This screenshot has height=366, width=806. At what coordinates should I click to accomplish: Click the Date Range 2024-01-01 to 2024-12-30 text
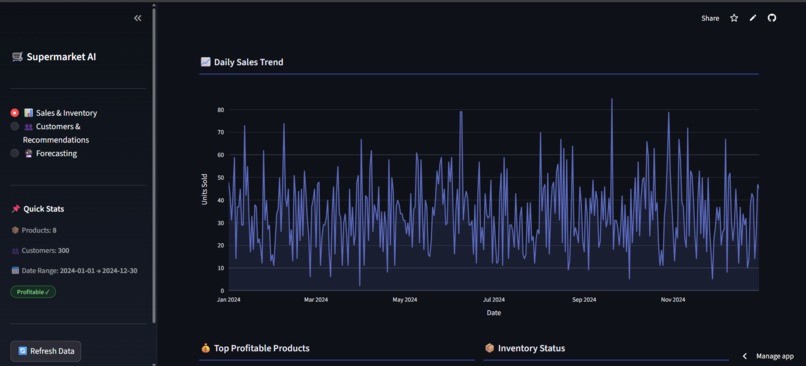[80, 270]
